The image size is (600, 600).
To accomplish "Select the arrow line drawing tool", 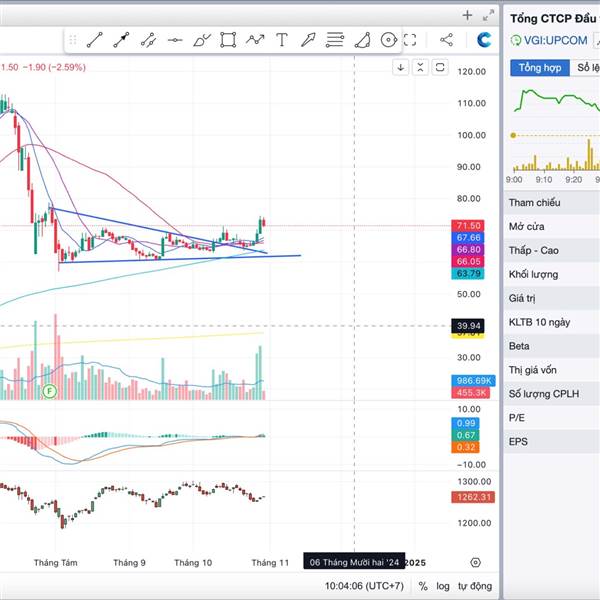I will pos(121,40).
